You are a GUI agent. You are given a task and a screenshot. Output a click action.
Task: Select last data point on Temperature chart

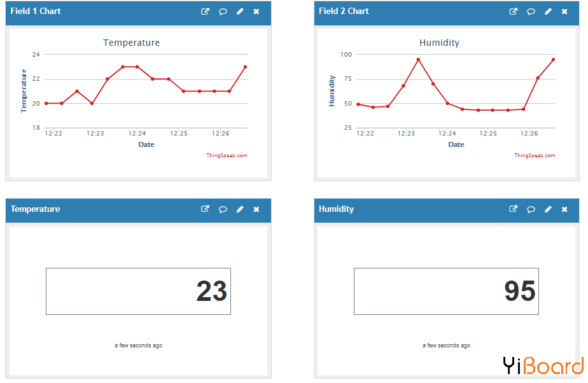tap(245, 67)
